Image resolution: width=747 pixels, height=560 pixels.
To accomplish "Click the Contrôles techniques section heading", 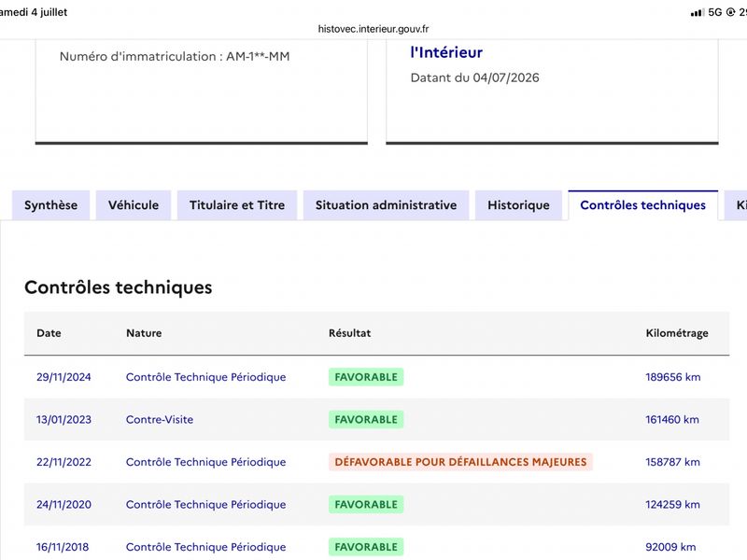I will [x=119, y=287].
